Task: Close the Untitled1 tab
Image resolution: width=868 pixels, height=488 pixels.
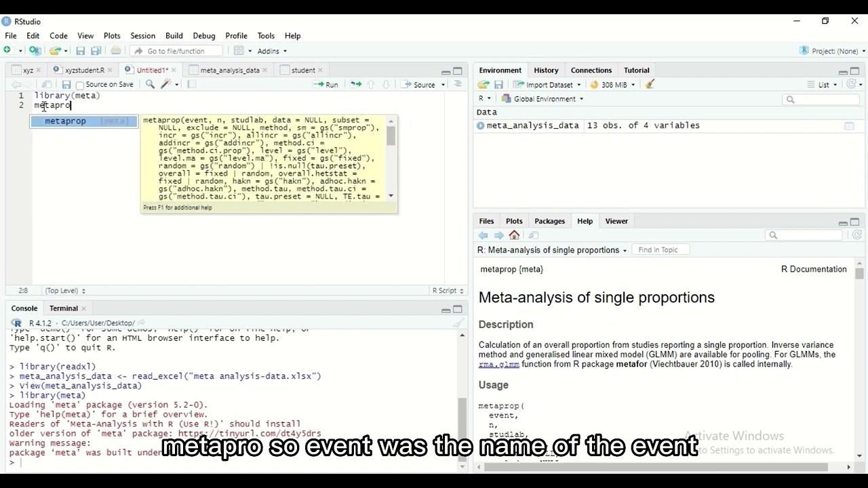Action: (174, 70)
